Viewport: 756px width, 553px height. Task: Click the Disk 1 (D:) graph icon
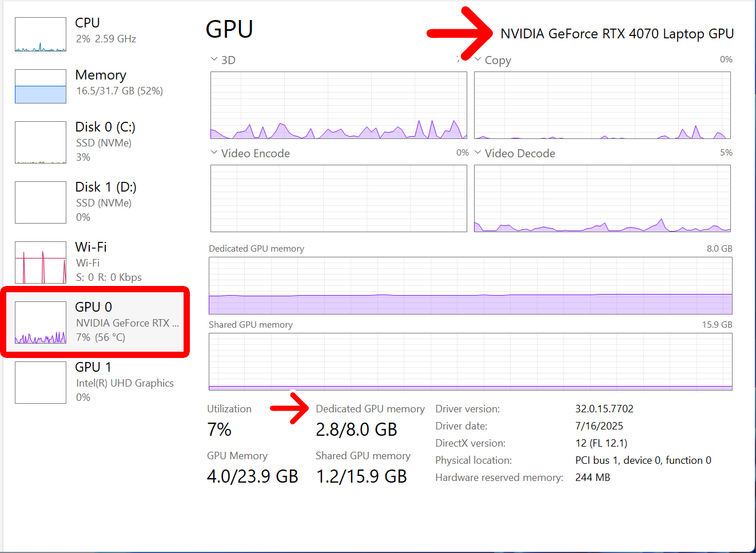click(x=40, y=202)
